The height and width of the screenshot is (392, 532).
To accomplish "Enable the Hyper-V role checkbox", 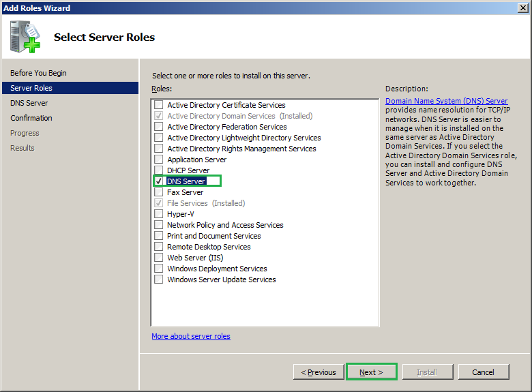I will [159, 214].
